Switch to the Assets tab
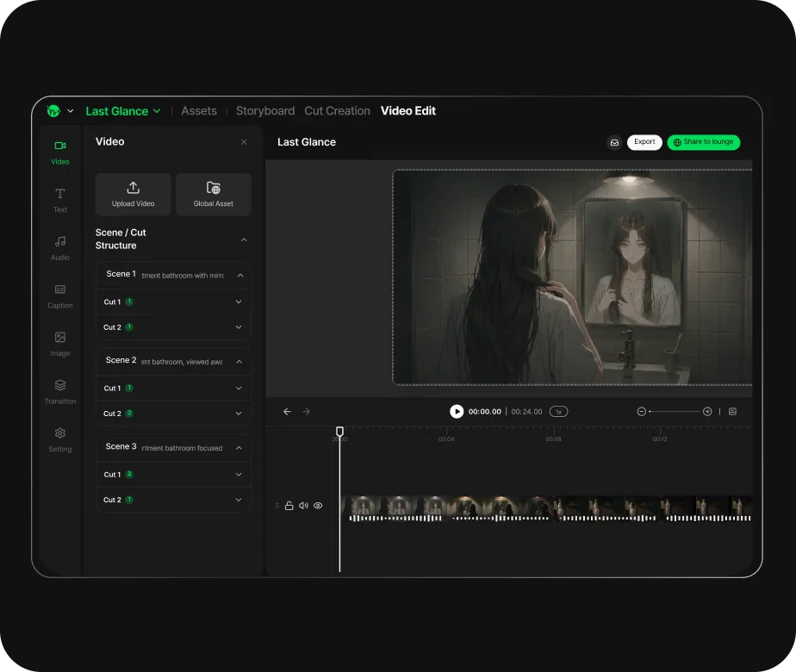This screenshot has width=796, height=672. [x=199, y=110]
